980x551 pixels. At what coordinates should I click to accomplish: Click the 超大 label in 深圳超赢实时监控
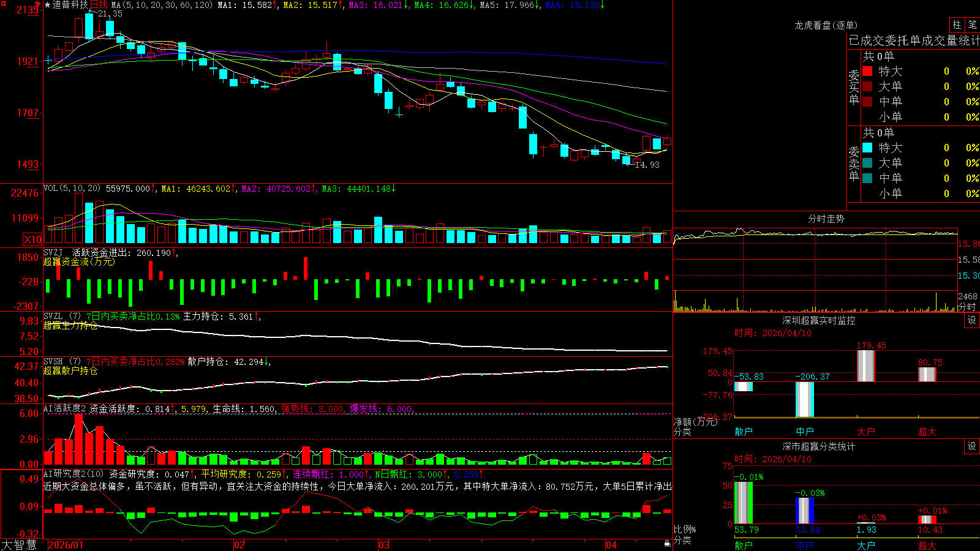[x=927, y=432]
